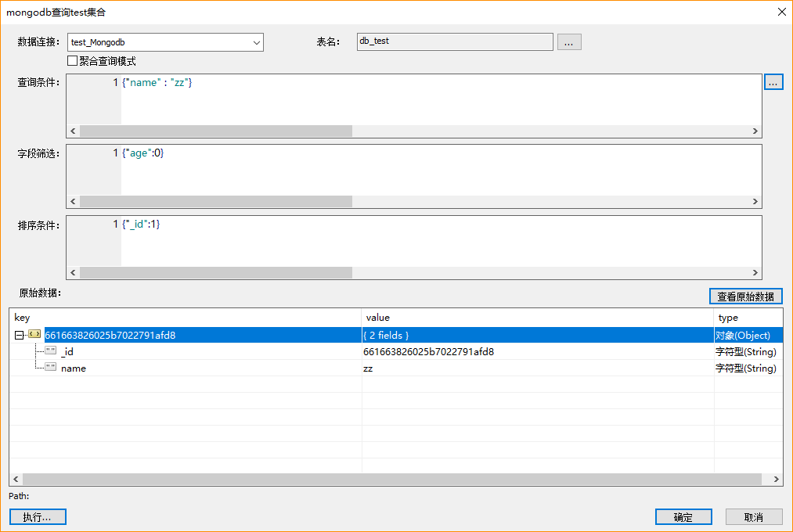Close the mongodb query dialog
793x532 pixels.
pyautogui.click(x=780, y=12)
